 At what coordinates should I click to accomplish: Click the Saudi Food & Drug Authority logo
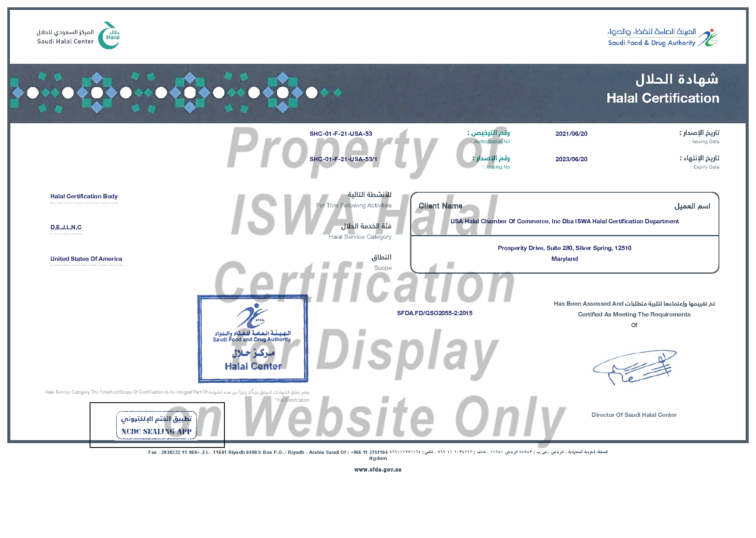coord(663,38)
